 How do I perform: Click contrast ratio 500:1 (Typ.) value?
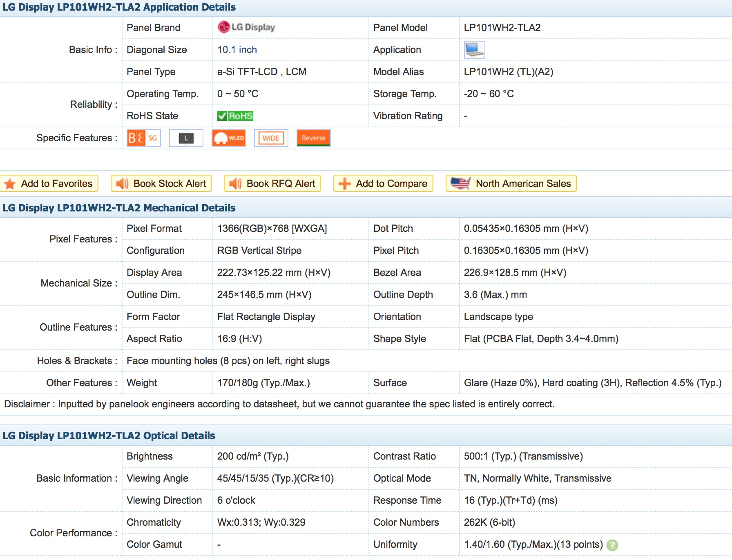(x=523, y=456)
